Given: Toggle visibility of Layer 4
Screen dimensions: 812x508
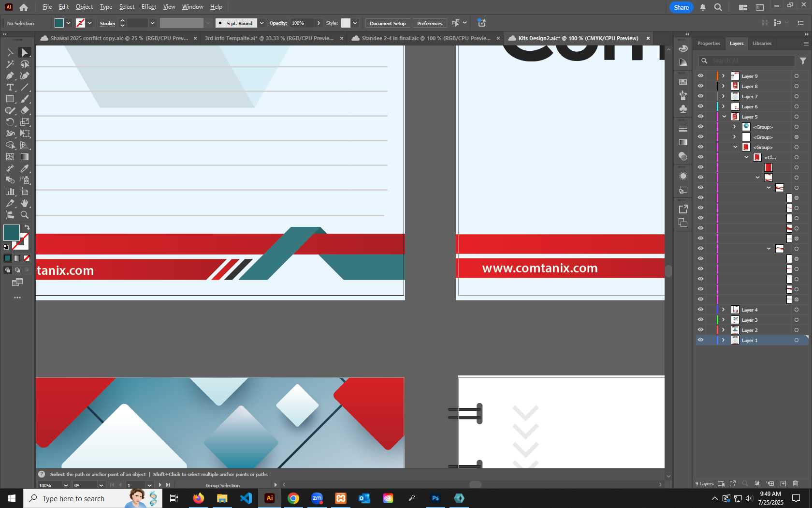Looking at the screenshot, I should [700, 310].
